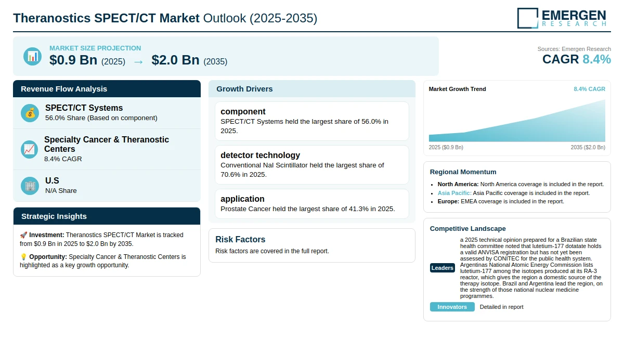This screenshot has height=364, width=624.
Task: Click the 8.4% CAGR label in chart
Action: 589,89
